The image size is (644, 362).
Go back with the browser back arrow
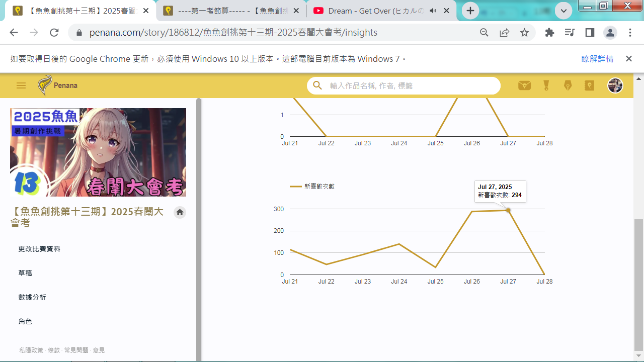coord(14,33)
